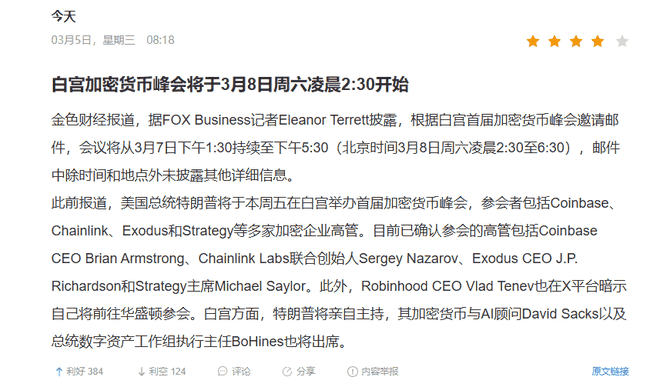650x387 pixels.
Task: Click the up-arrow icon beside 利好 384
Action: tap(59, 372)
